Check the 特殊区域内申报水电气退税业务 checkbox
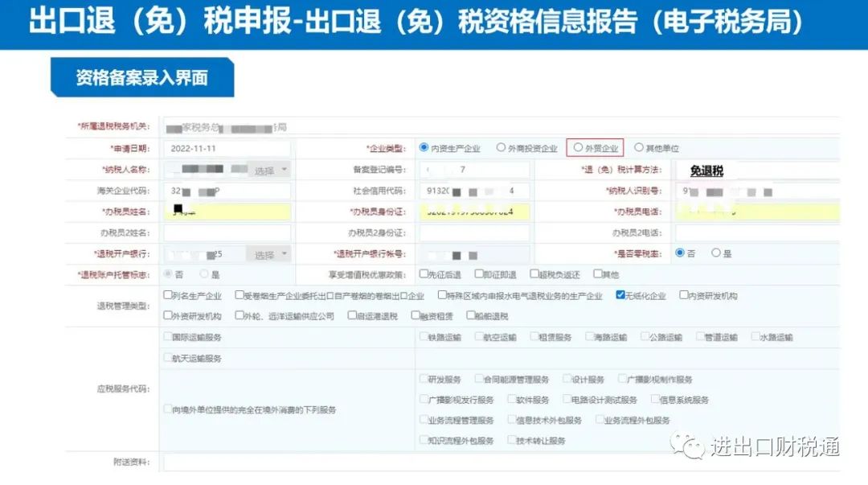The image size is (868, 485). 442,295
